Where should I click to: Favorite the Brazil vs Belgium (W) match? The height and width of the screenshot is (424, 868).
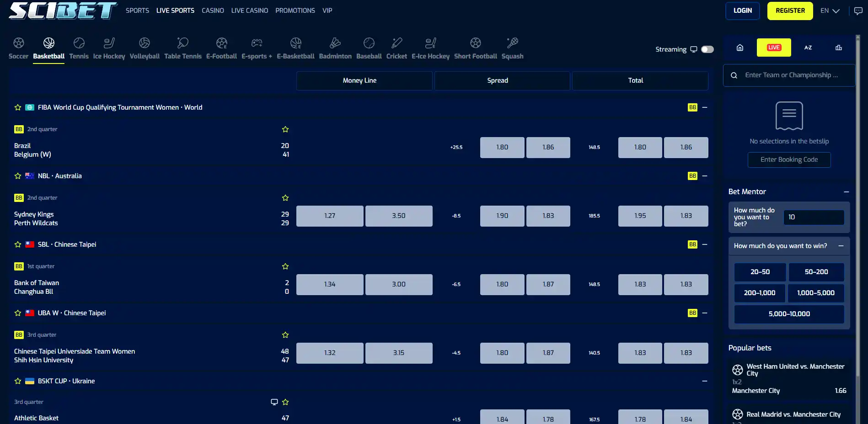(x=285, y=129)
